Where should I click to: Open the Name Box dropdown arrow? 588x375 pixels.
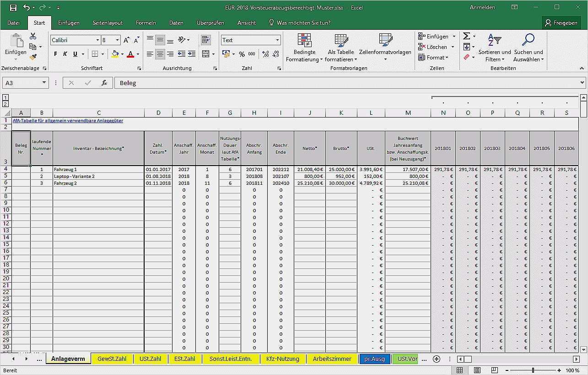click(44, 83)
